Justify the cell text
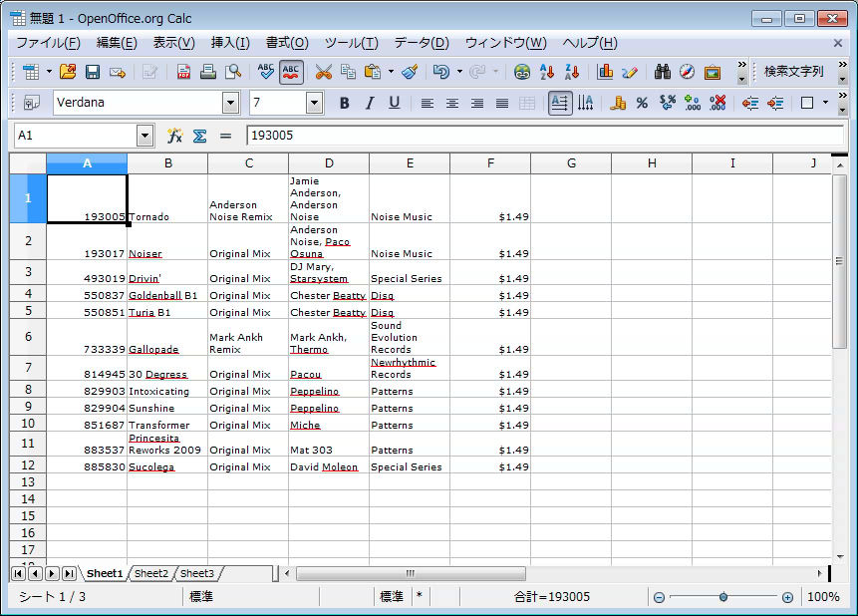Viewport: 858px width, 616px height. click(x=502, y=103)
